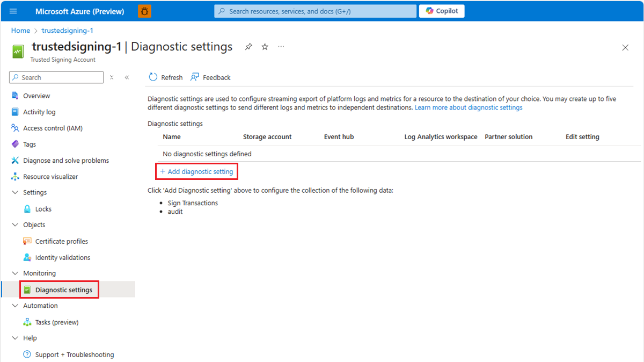Click the Activity log icon
The height and width of the screenshot is (362, 644).
coord(15,112)
